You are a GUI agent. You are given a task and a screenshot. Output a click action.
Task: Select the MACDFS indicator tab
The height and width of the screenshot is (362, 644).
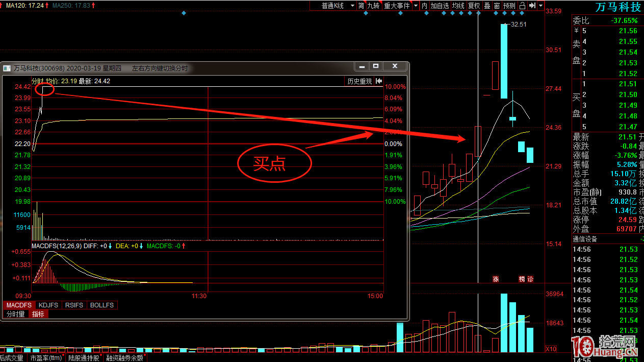(18, 305)
